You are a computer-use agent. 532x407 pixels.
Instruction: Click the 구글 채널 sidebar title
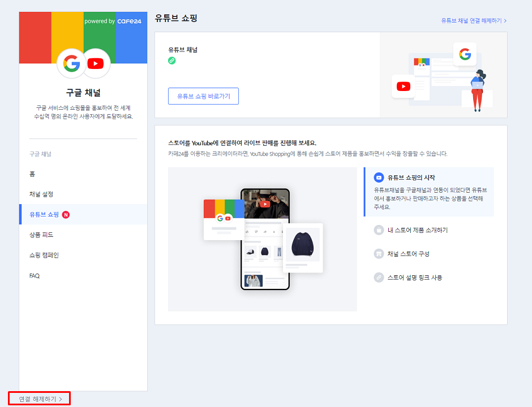pyautogui.click(x=83, y=93)
